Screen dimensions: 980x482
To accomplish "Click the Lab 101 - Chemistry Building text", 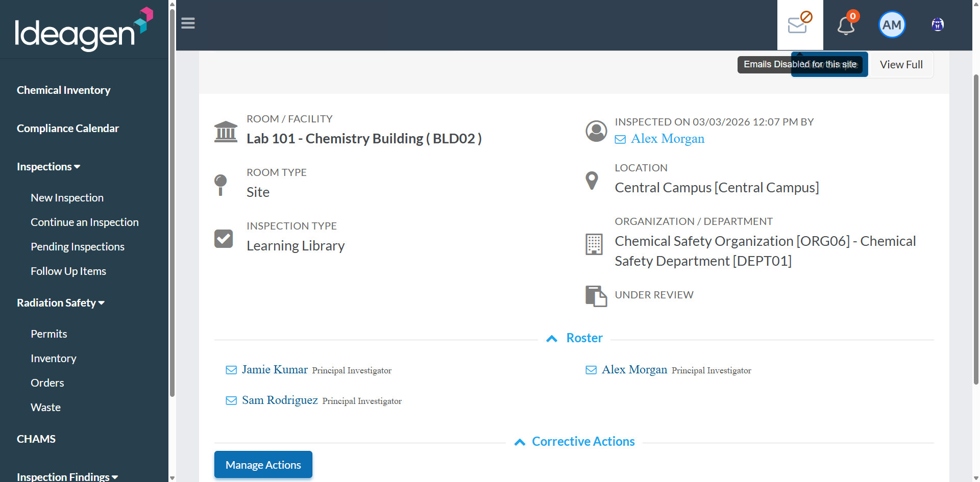I will [x=364, y=139].
